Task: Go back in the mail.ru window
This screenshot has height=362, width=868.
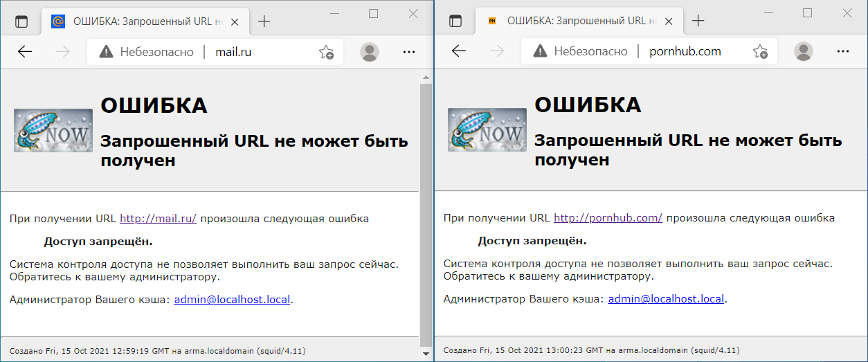Action: coord(25,51)
